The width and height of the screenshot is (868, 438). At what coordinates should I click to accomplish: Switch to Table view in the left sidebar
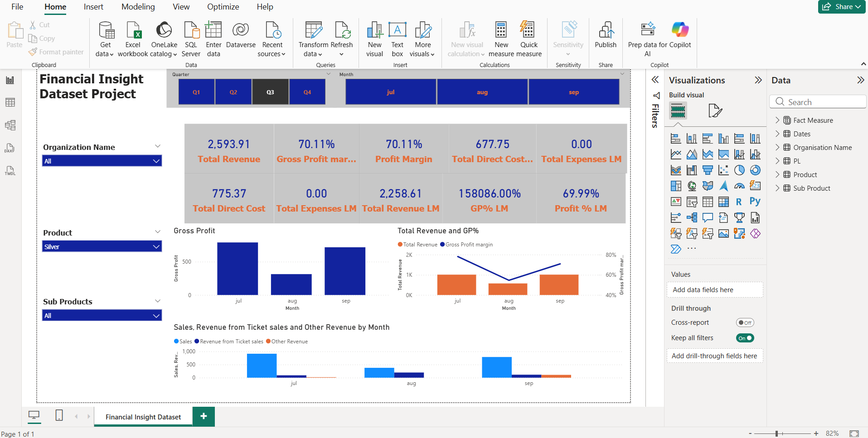[x=10, y=102]
